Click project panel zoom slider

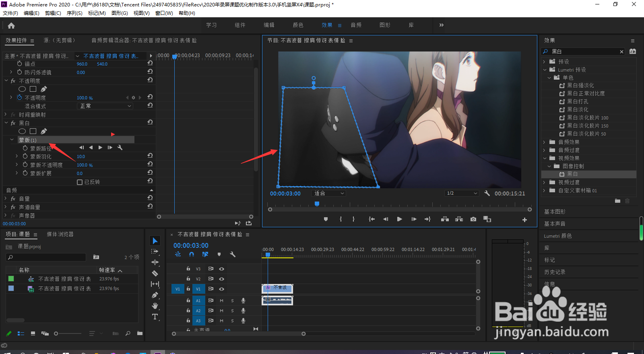pyautogui.click(x=68, y=333)
